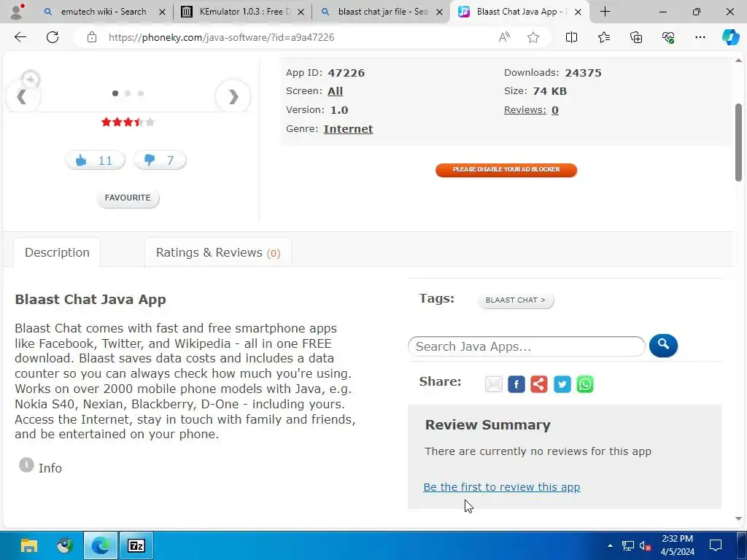Click the star rating display

(x=128, y=122)
